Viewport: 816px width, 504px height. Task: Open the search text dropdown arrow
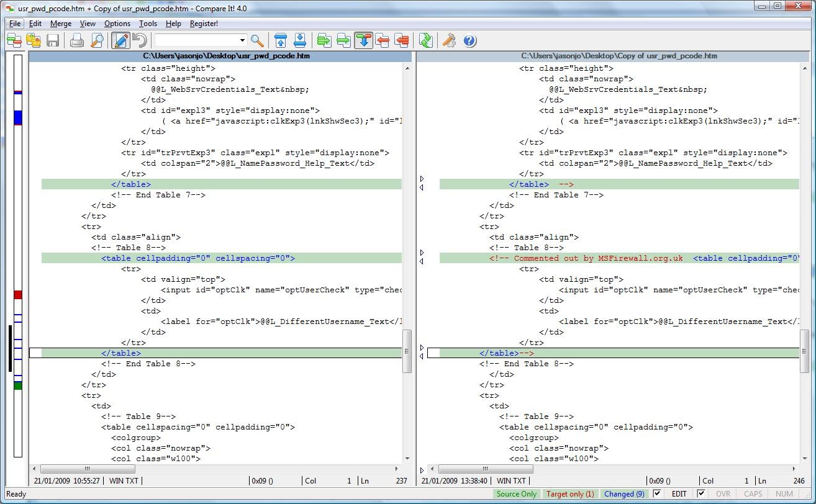point(243,41)
